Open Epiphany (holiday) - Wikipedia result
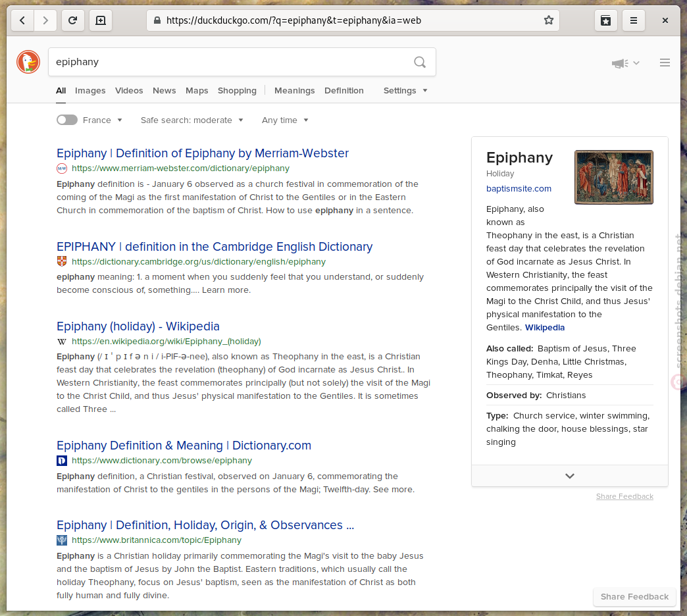 (138, 326)
